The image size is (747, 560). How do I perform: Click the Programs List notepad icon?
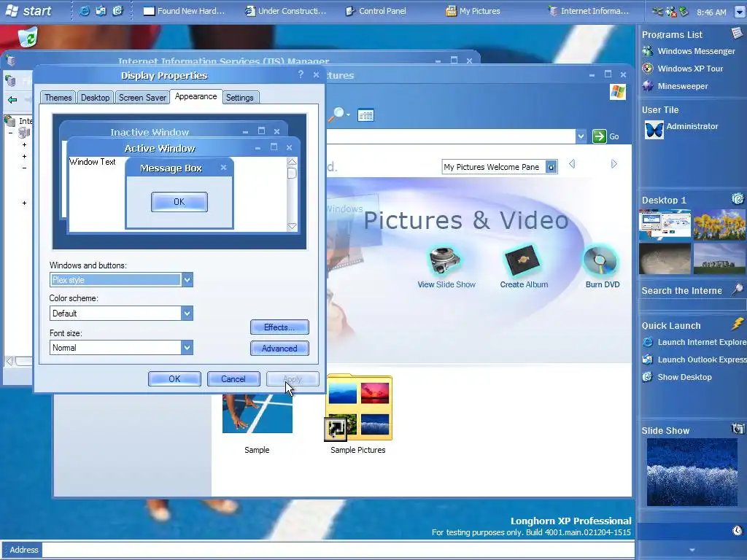[737, 33]
